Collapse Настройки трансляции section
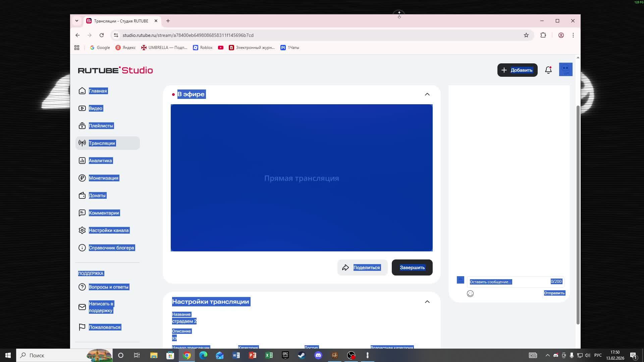Viewport: 644px width, 362px height. pos(427,302)
